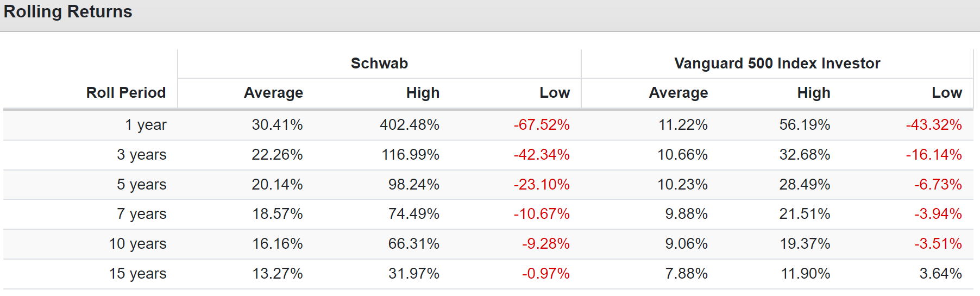
Task: Click the -67.52% Schwab low value
Action: click(542, 125)
